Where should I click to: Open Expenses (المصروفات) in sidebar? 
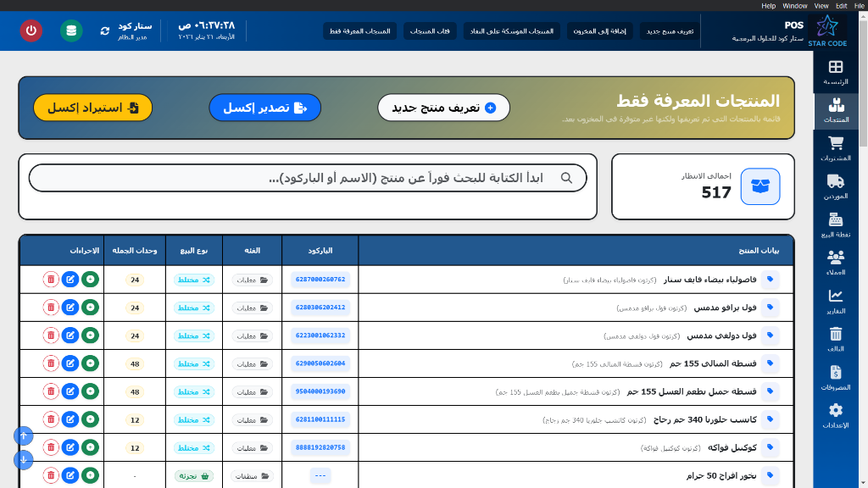pyautogui.click(x=836, y=376)
